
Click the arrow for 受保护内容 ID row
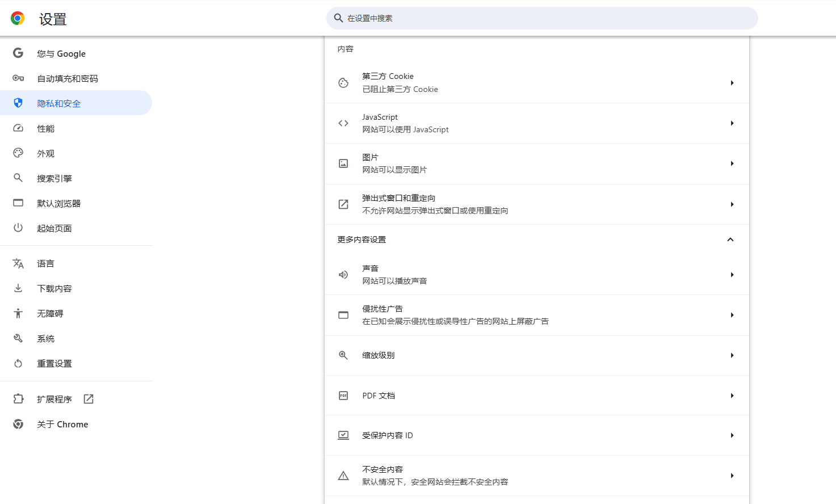732,435
